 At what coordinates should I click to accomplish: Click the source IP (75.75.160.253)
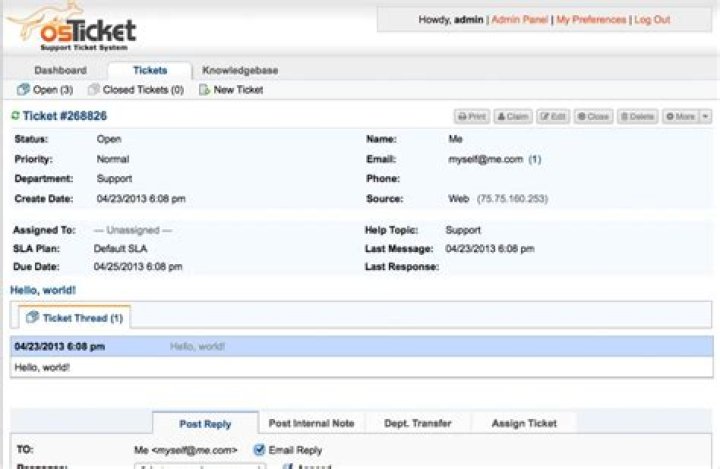click(x=512, y=198)
